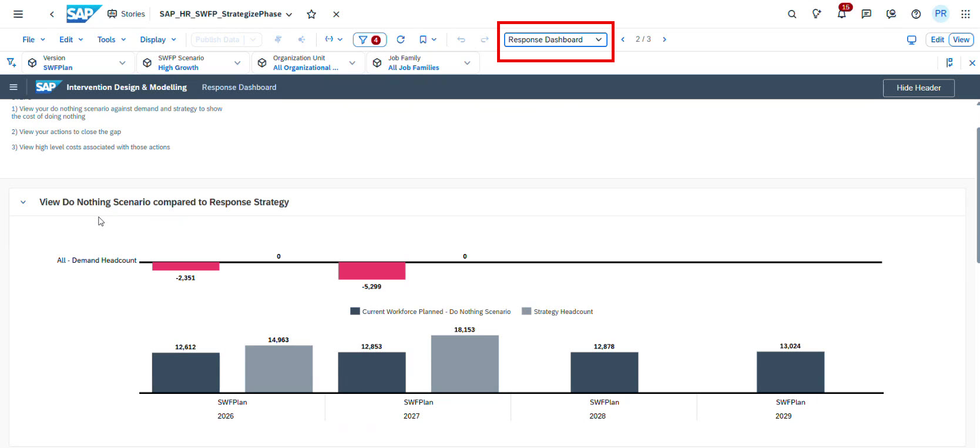This screenshot has height=448, width=980.
Task: Go to next page arrow
Action: click(664, 39)
